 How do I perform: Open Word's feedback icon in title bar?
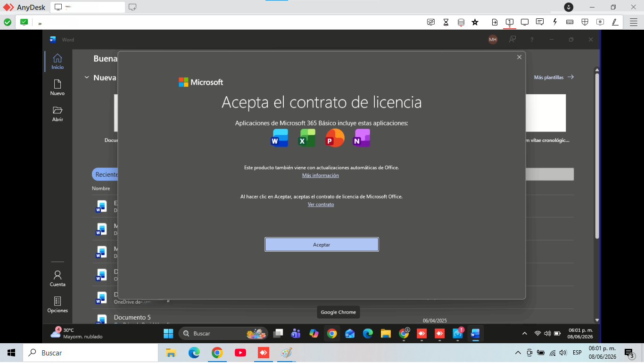point(512,40)
